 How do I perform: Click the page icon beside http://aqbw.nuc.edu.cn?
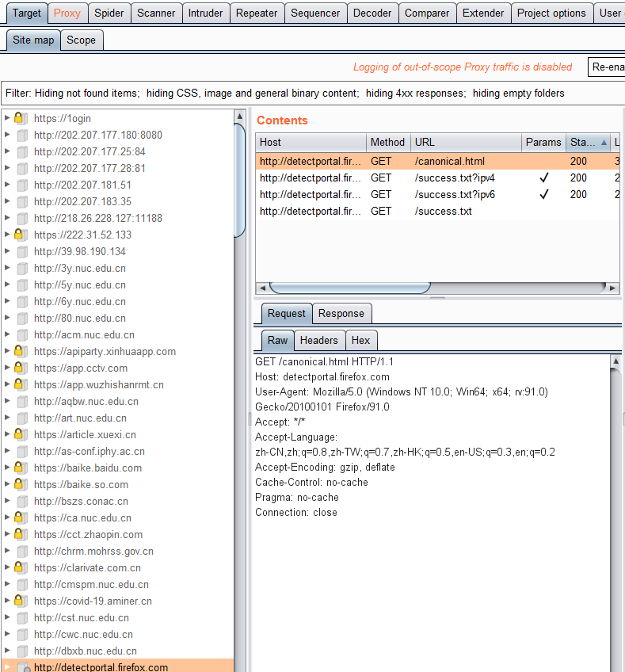point(22,402)
